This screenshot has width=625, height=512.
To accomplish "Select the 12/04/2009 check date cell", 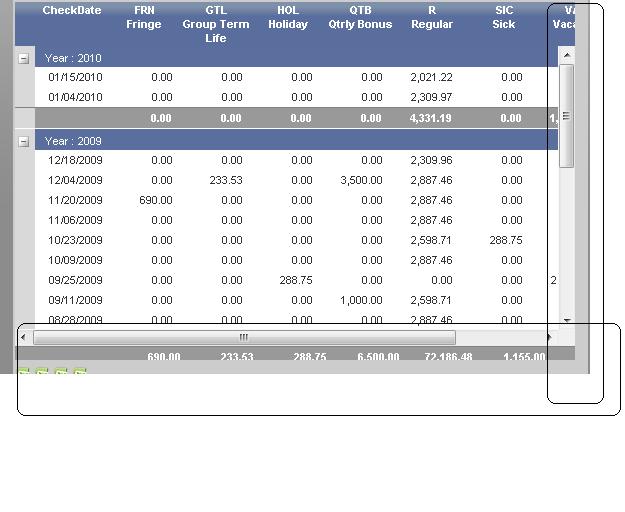I will (x=75, y=180).
